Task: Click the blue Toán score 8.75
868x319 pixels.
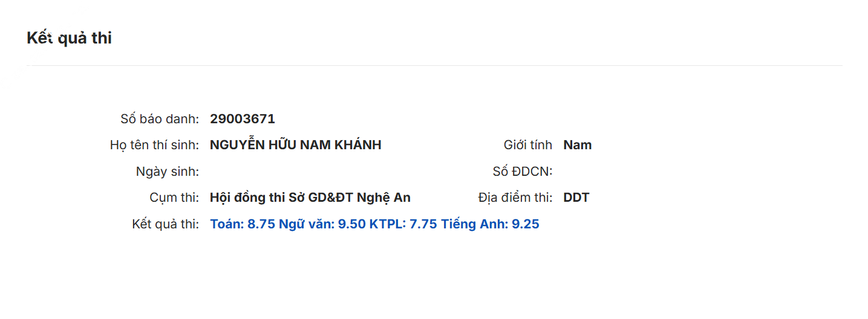Action: click(x=261, y=224)
